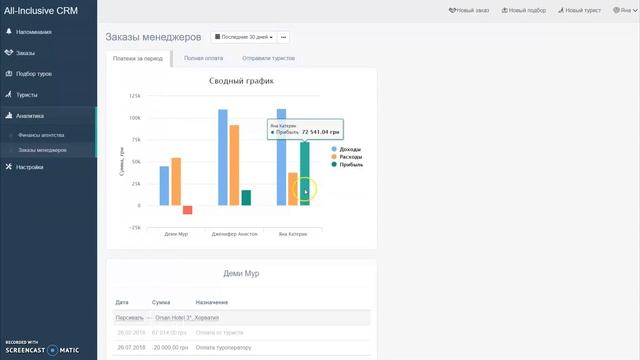Image resolution: width=640 pixels, height=360 pixels.
Task: Click the blue income bar for Деми Мур
Action: coord(164,186)
